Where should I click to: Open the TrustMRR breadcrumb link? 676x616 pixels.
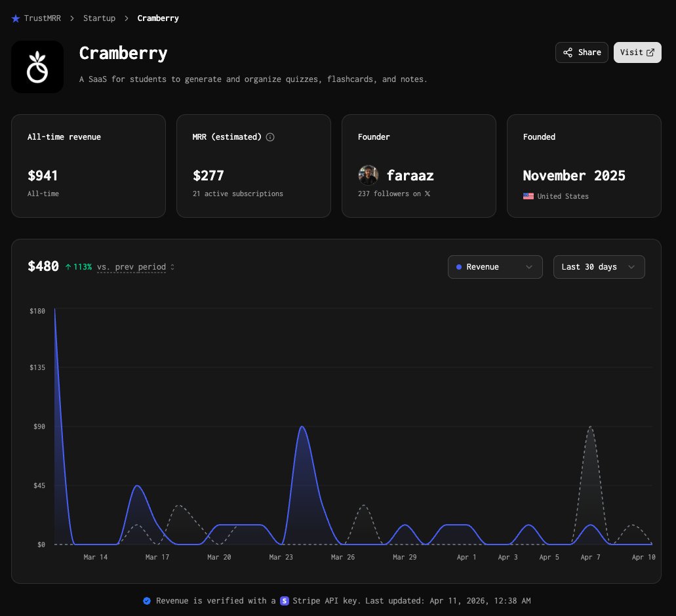[42, 18]
